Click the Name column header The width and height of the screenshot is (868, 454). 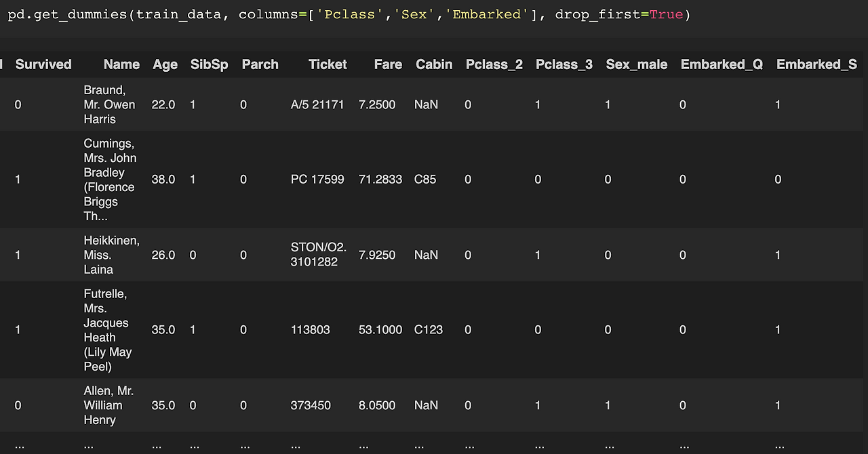point(121,64)
